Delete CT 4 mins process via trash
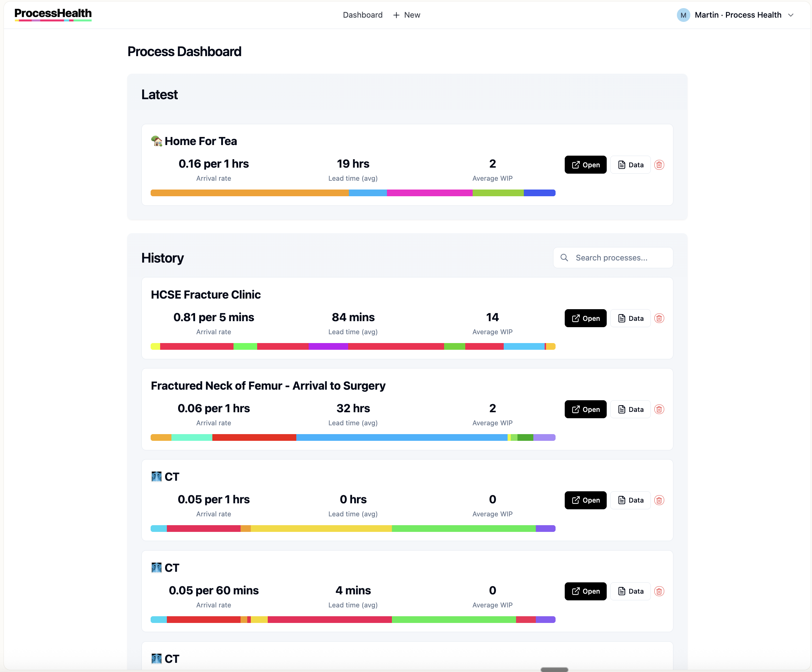Viewport: 812px width, 672px height. click(659, 591)
